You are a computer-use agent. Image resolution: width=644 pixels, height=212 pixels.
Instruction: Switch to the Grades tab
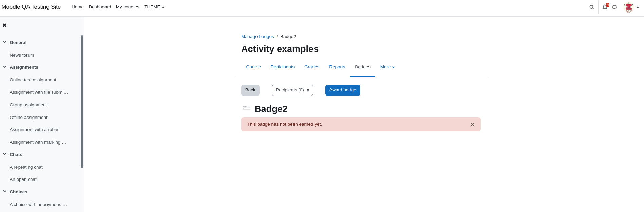click(312, 67)
